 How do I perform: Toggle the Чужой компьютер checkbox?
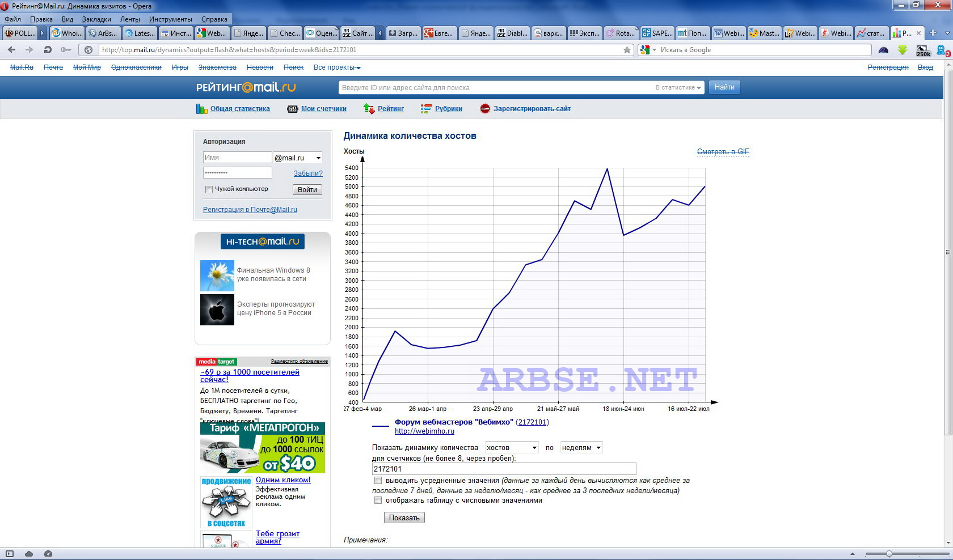pos(209,189)
